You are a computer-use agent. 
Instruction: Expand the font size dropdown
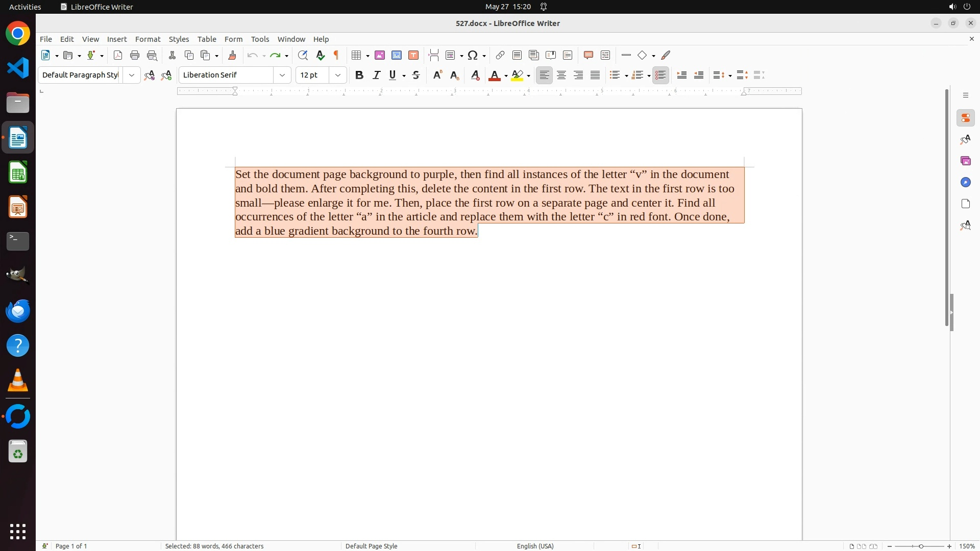click(x=338, y=75)
